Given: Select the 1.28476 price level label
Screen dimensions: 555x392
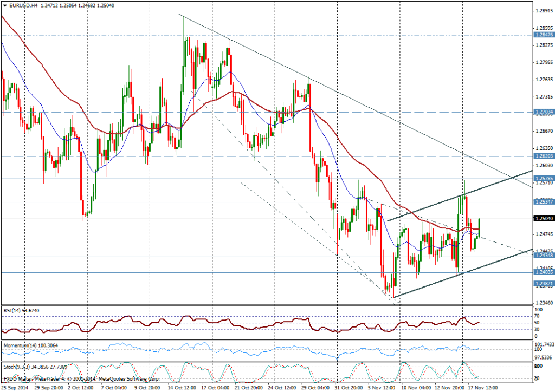Looking at the screenshot, I should click(x=544, y=35).
